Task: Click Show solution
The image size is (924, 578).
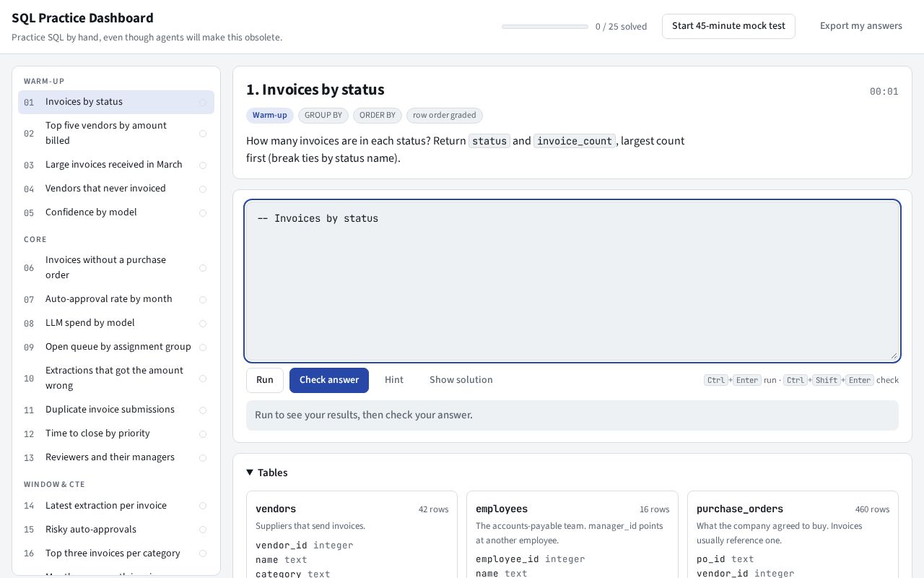Action: pos(461,380)
